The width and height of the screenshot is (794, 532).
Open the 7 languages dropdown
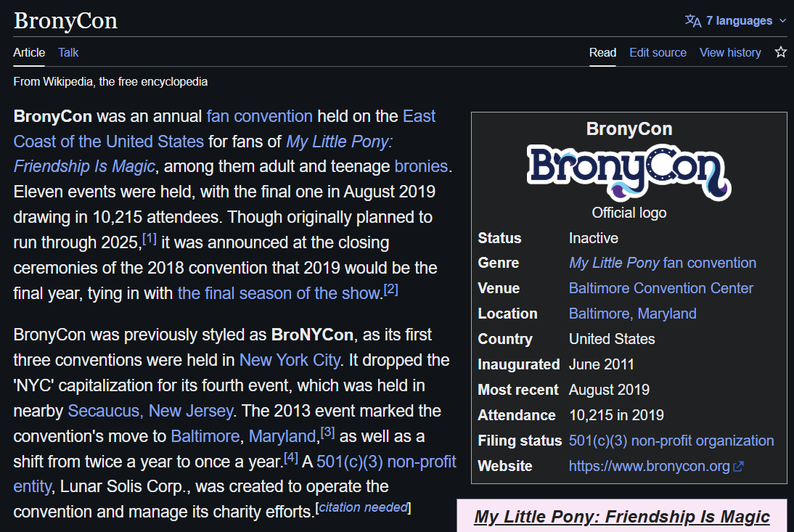pyautogui.click(x=736, y=21)
